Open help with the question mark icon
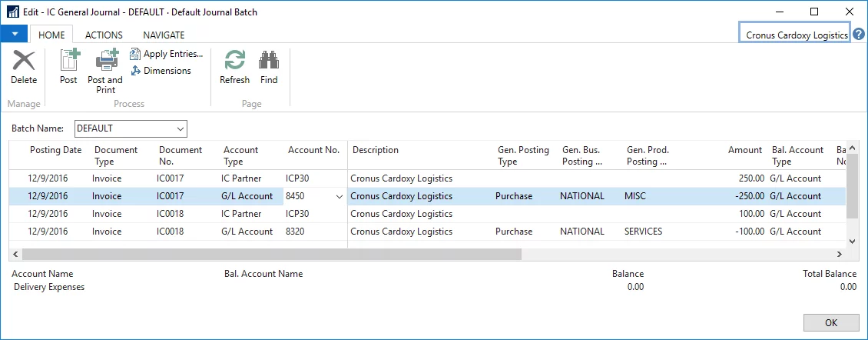Image resolution: width=868 pixels, height=340 pixels. (x=859, y=35)
